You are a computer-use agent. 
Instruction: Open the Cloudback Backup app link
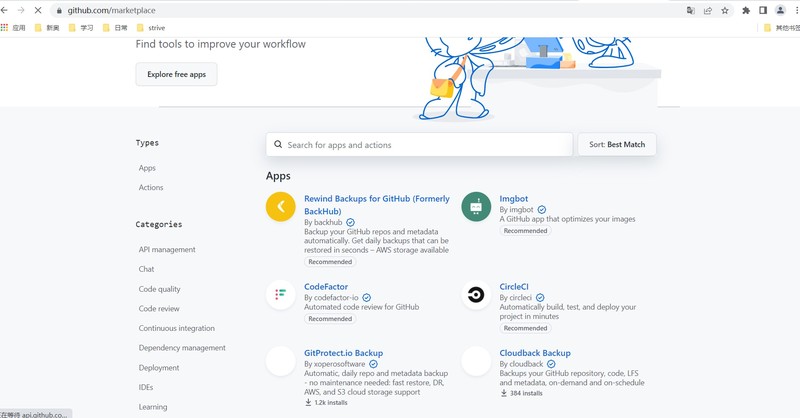click(x=535, y=353)
